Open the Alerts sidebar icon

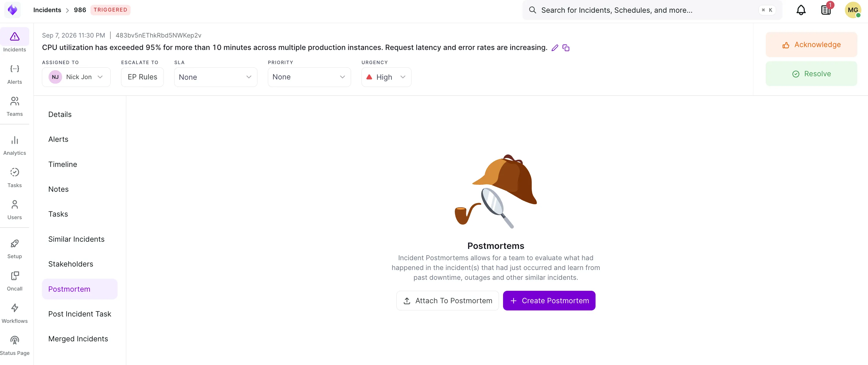[14, 74]
